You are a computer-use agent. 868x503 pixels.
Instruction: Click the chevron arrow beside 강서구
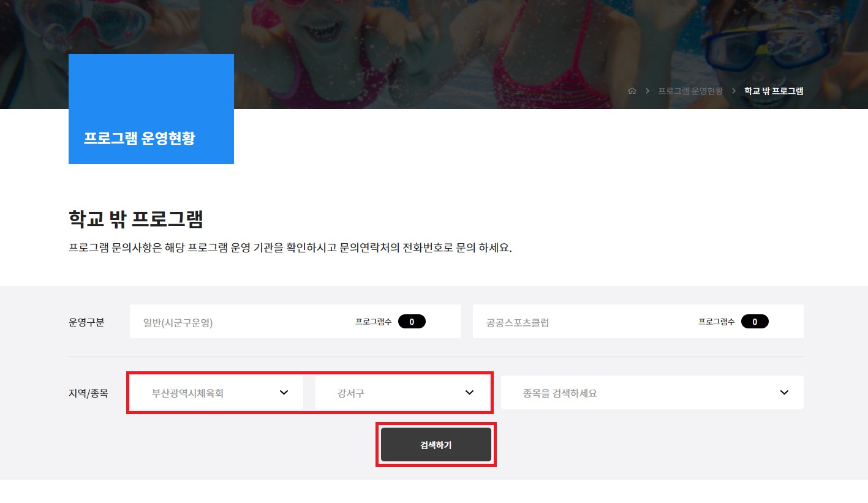click(x=470, y=393)
